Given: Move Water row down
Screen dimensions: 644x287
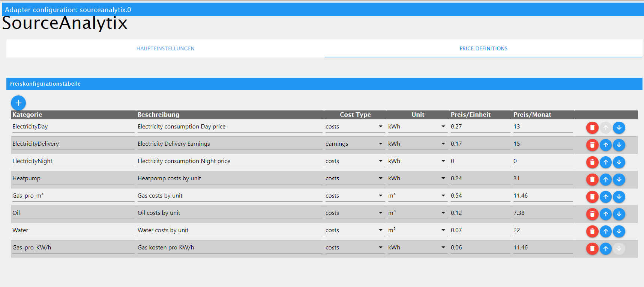Looking at the screenshot, I should tap(619, 231).
